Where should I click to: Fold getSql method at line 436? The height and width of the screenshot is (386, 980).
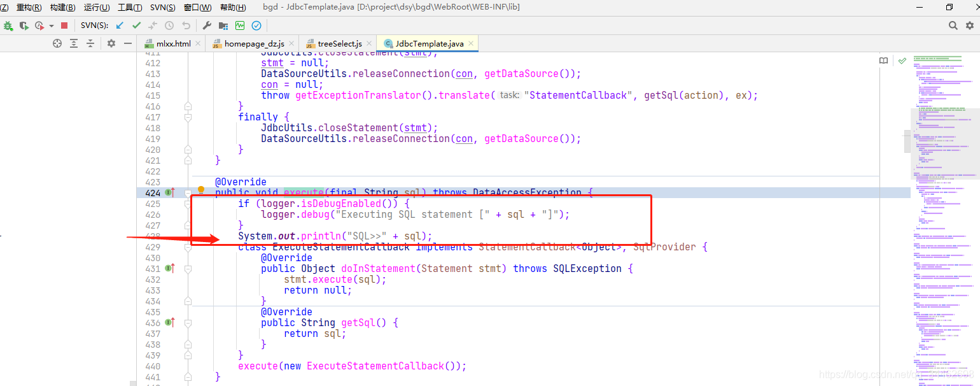[188, 323]
